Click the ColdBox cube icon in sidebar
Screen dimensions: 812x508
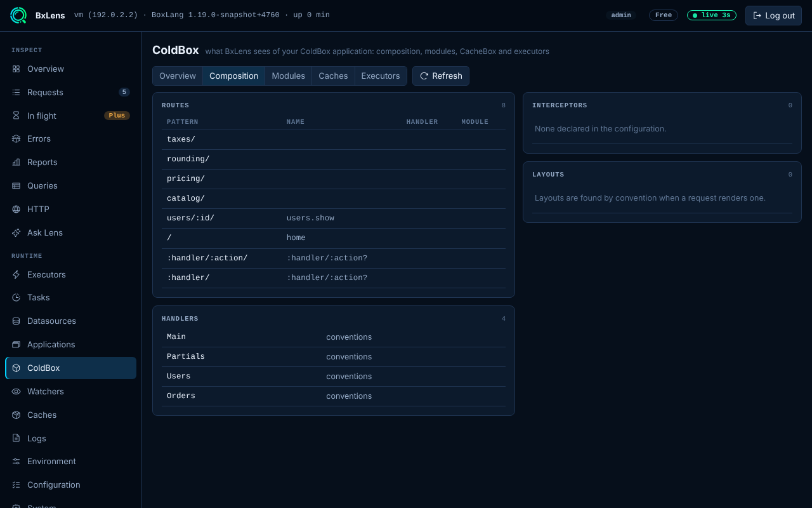pos(16,368)
